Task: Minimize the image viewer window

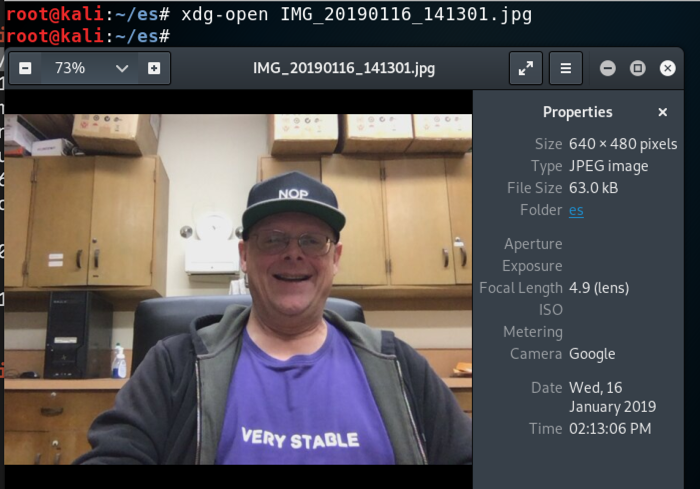Action: point(608,68)
